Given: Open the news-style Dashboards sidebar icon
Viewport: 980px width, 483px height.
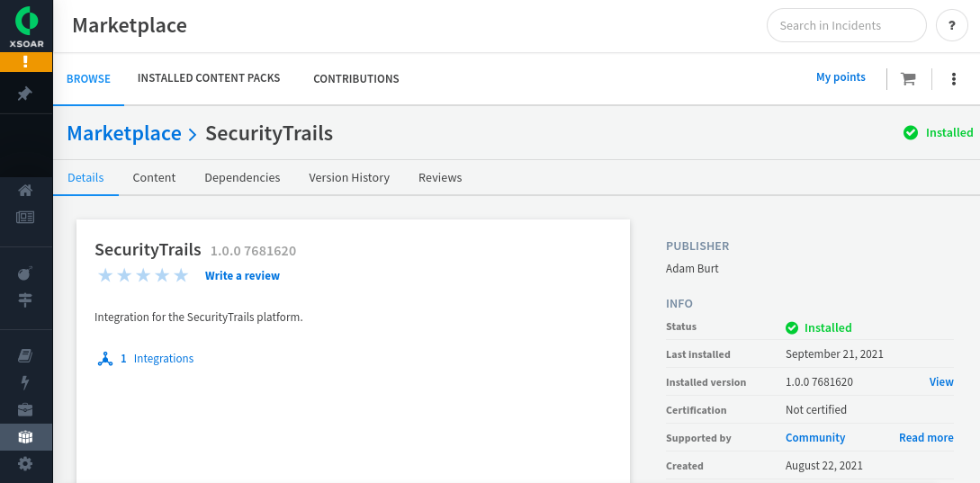Looking at the screenshot, I should pos(25,218).
